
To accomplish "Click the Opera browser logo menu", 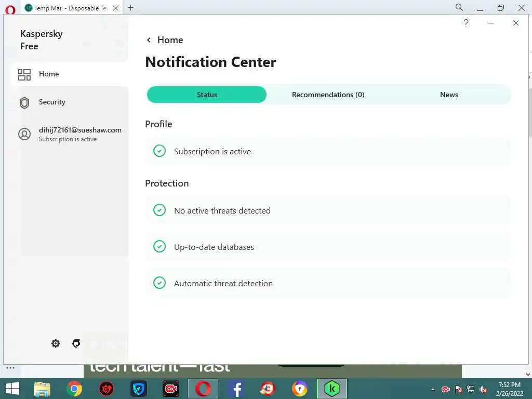I will coord(10,9).
